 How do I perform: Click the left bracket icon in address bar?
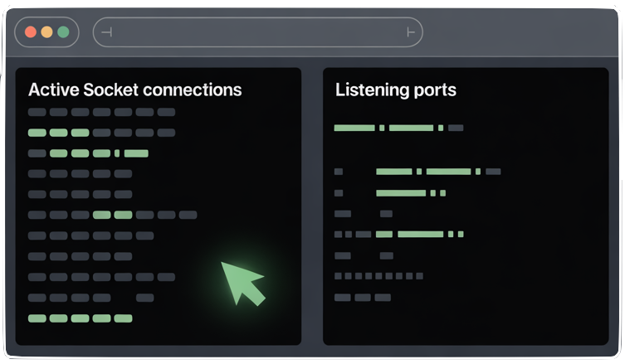pos(106,32)
